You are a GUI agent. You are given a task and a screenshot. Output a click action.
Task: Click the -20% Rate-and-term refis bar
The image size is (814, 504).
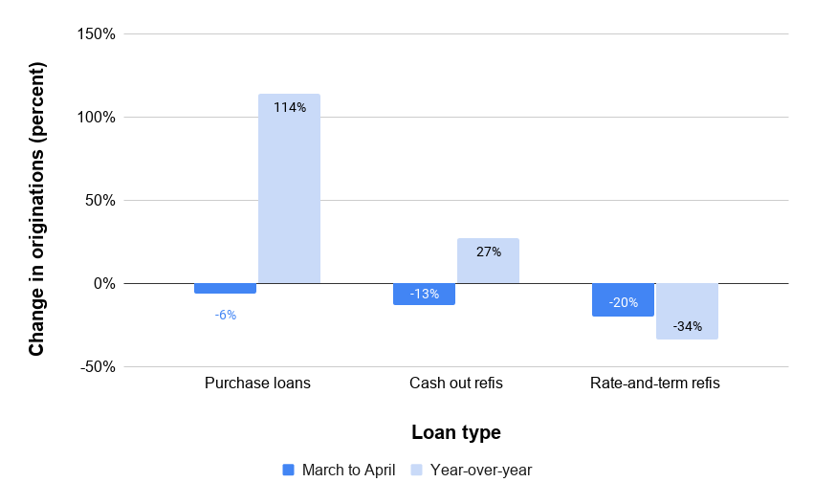[623, 300]
